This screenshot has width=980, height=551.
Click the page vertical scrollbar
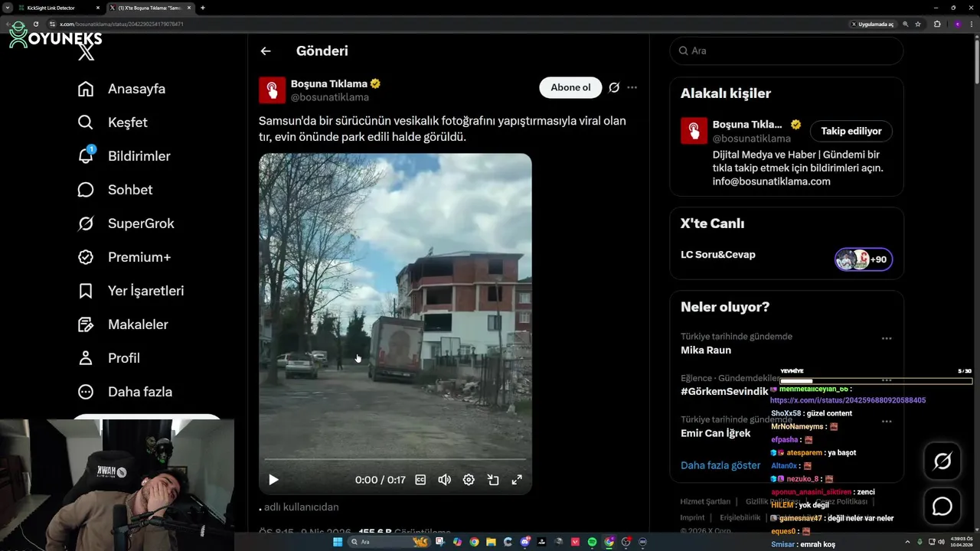[x=976, y=61]
